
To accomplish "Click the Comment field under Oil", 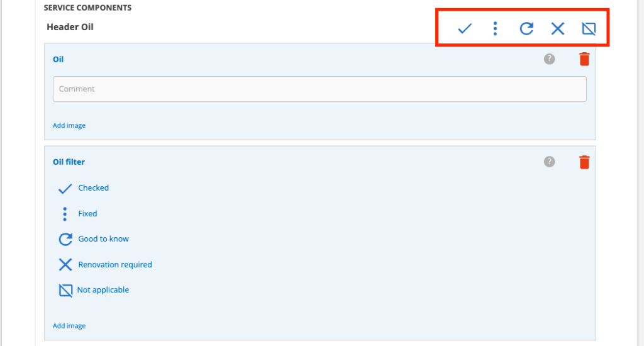I will point(319,89).
